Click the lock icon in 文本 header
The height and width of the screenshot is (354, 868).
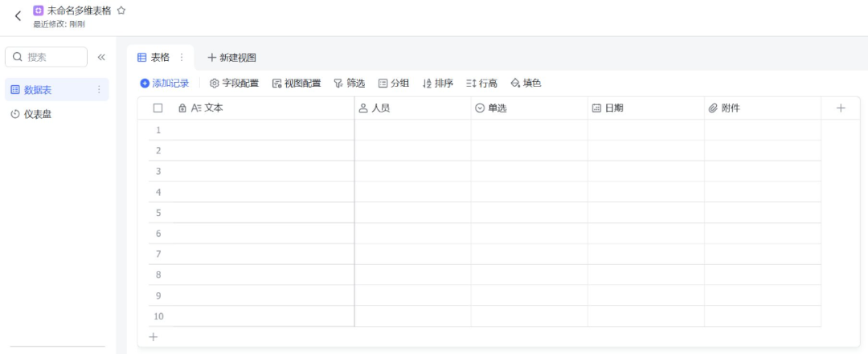click(x=182, y=108)
